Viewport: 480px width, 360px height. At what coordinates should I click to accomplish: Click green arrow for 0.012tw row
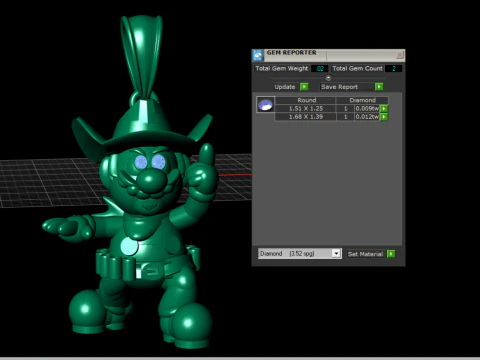pos(384,117)
